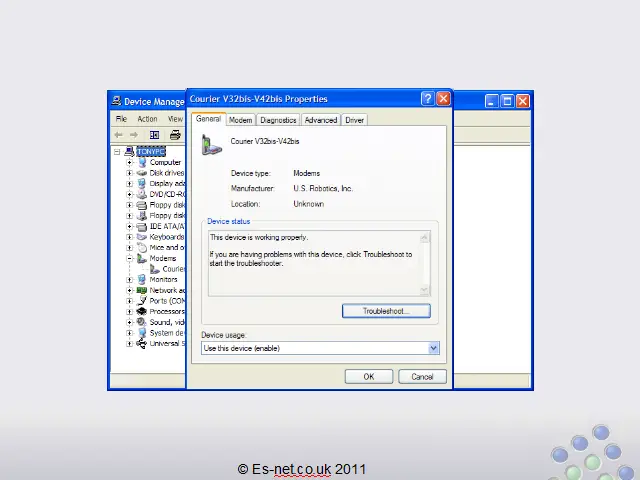Select the Driver tab
640x480 pixels.
pos(354,120)
